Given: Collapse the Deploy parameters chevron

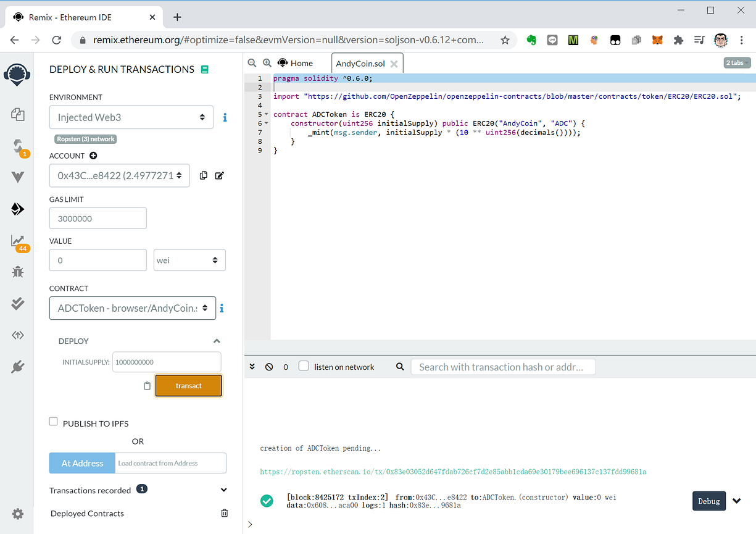Looking at the screenshot, I should (x=217, y=341).
